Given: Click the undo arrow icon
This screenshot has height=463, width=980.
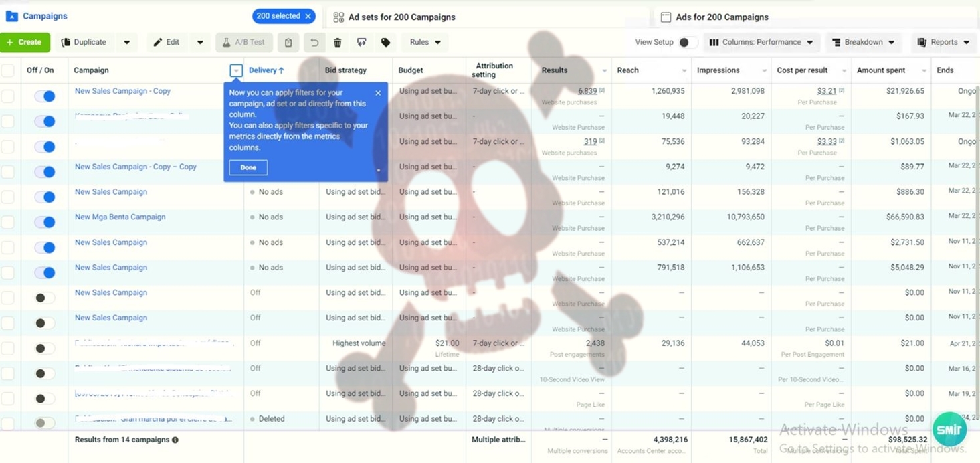Looking at the screenshot, I should [x=314, y=42].
